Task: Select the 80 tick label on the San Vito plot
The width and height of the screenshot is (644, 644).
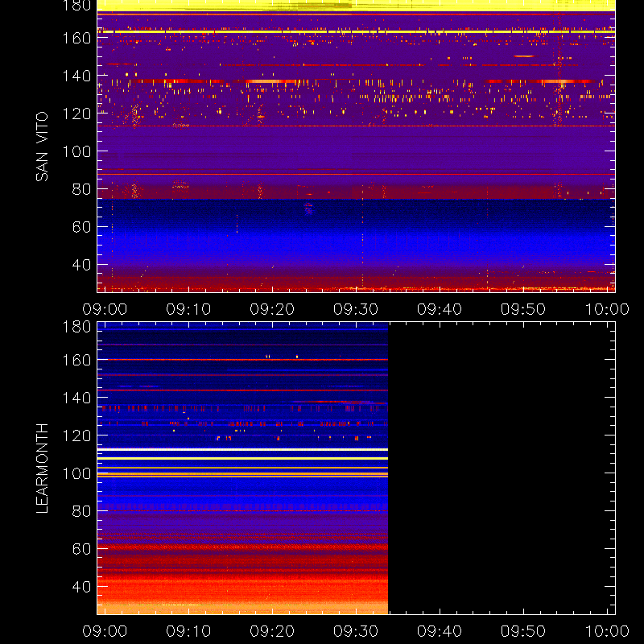Action: [x=81, y=189]
